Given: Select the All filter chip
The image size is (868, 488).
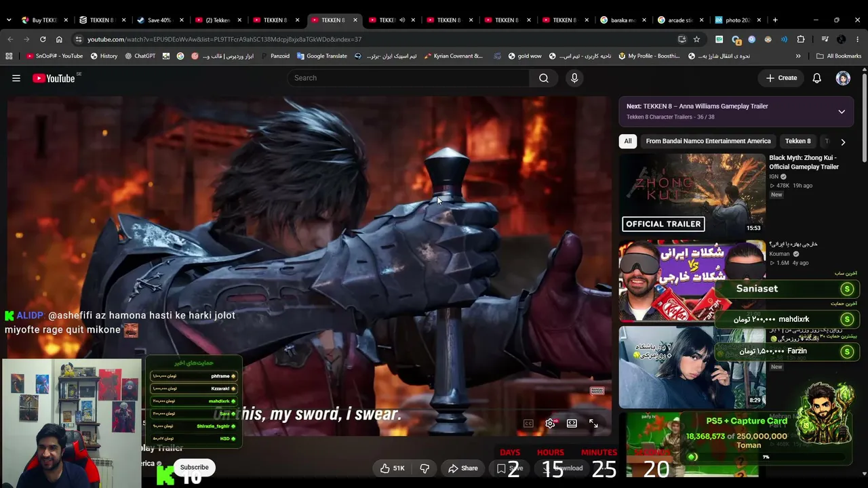Looking at the screenshot, I should (x=628, y=142).
